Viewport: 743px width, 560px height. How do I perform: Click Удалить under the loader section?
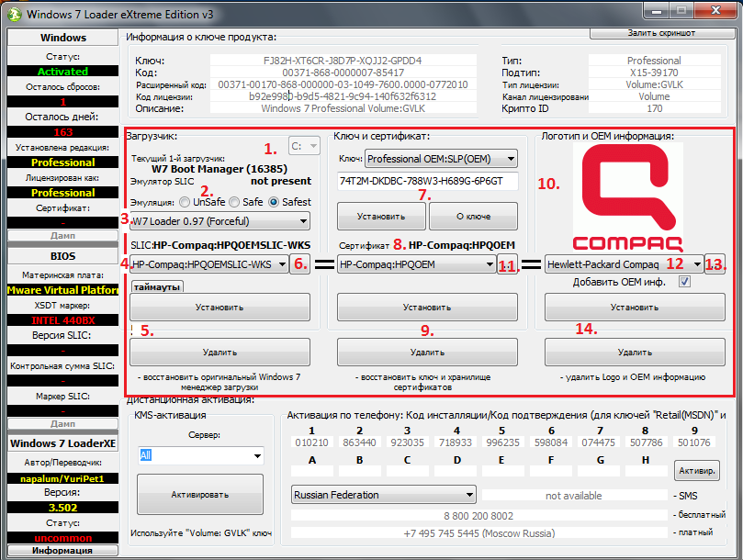pyautogui.click(x=220, y=352)
